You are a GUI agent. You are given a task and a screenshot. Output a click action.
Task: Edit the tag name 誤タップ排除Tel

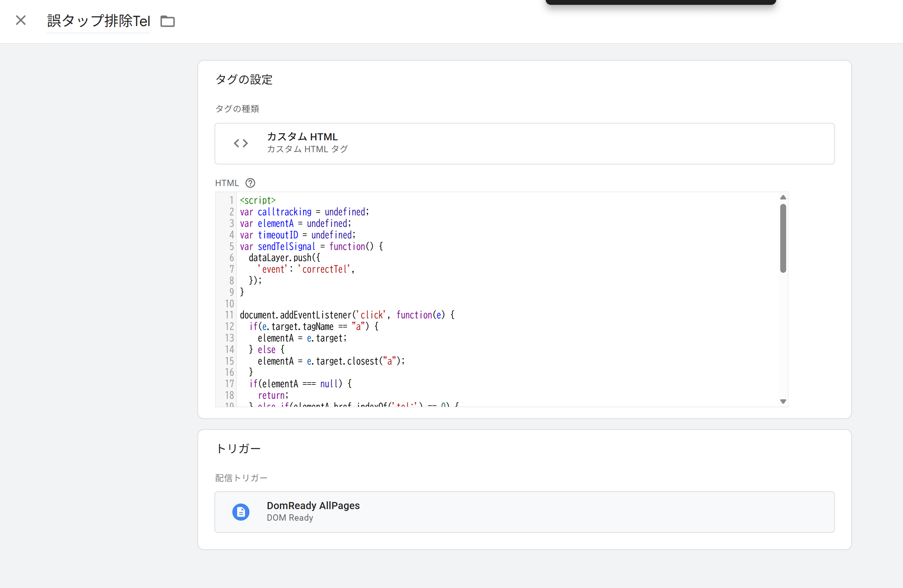[99, 21]
